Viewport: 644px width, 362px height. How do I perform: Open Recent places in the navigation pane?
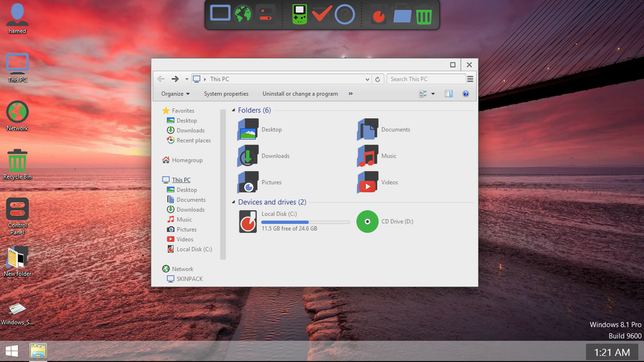click(x=189, y=140)
